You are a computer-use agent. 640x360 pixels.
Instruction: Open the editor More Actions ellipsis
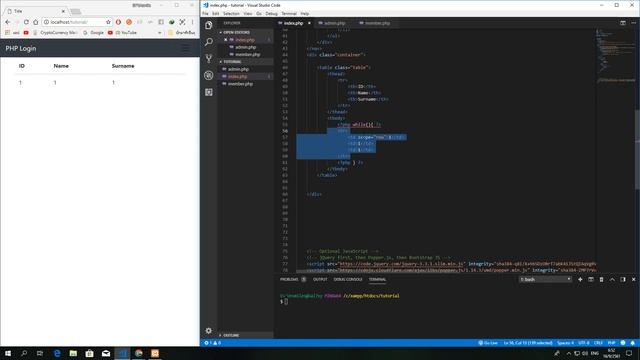(x=633, y=23)
